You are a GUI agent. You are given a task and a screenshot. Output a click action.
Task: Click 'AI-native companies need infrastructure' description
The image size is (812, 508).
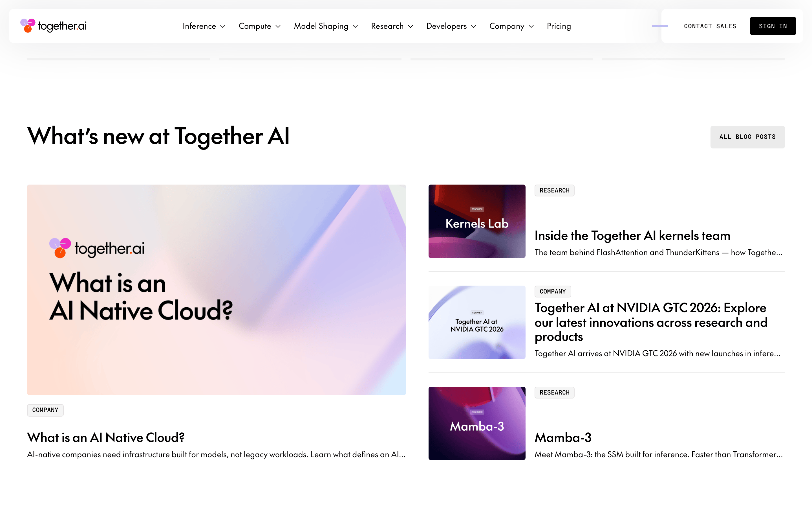[217, 455]
